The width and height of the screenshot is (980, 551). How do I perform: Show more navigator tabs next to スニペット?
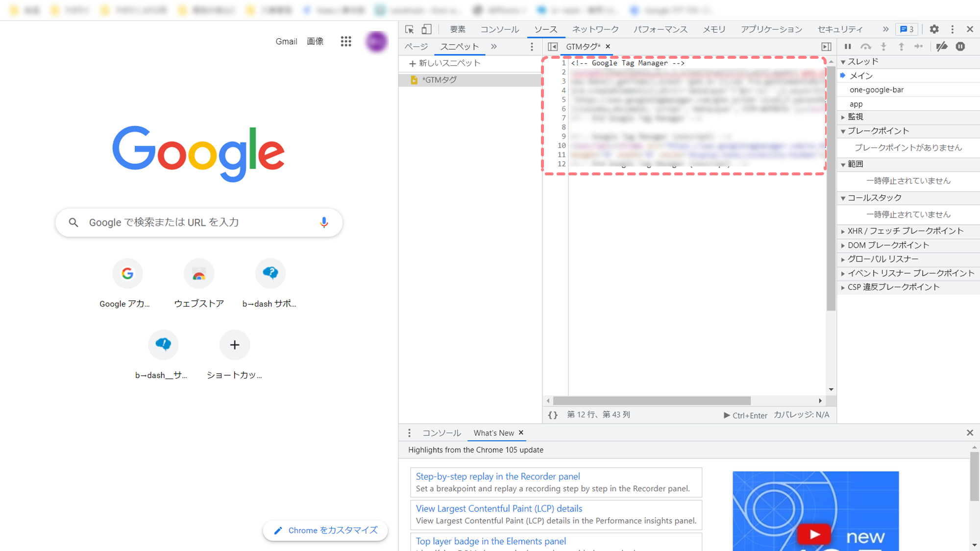click(x=494, y=47)
